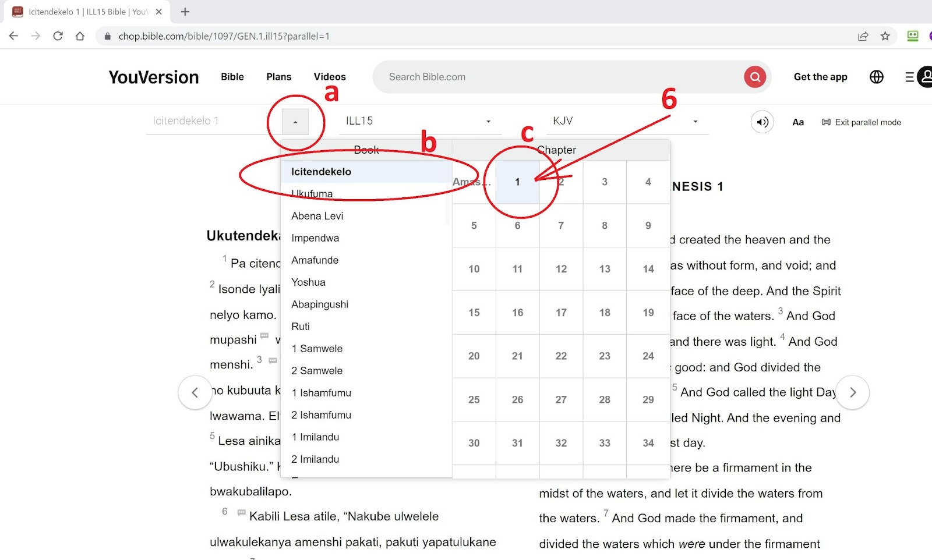Select the book Abena Levi
The height and width of the screenshot is (560, 932).
366,216
